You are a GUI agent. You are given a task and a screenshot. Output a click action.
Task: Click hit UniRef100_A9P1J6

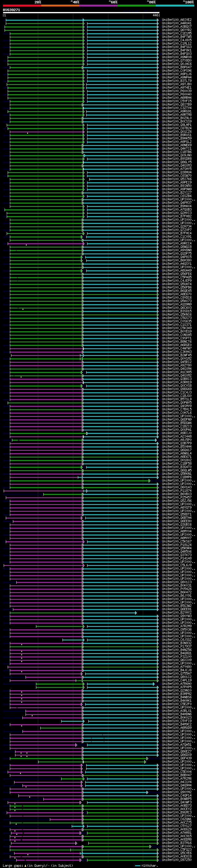click(177, 74)
